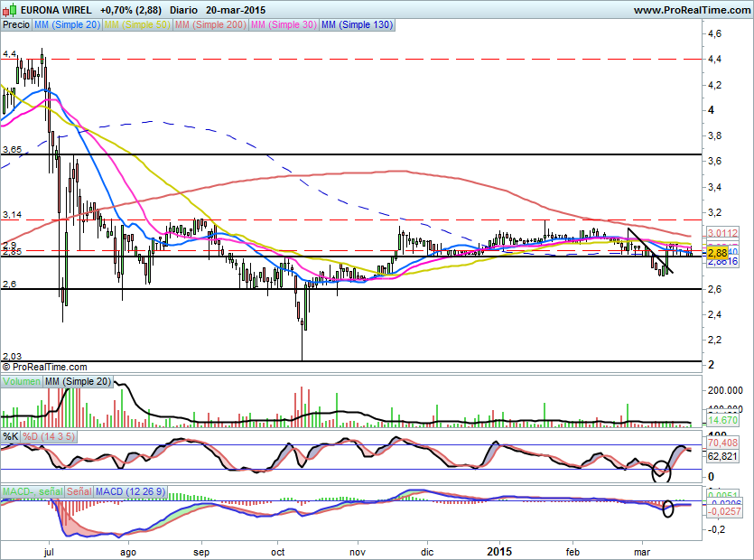Click the www.ProRealTime.com link
Screen dimensions: 754x560
(692, 10)
